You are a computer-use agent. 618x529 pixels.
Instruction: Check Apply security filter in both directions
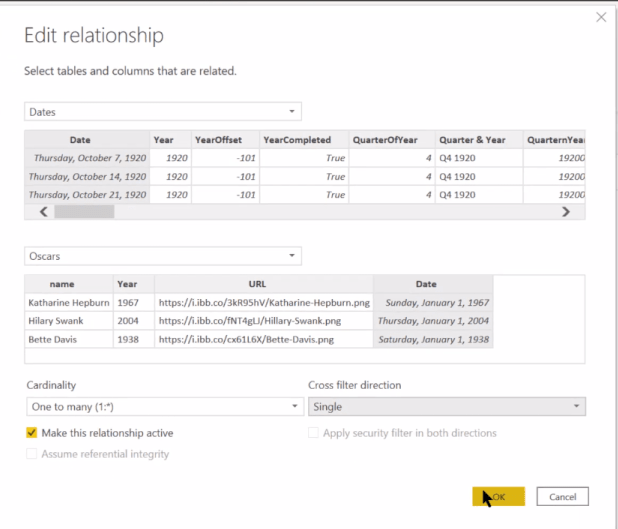tap(313, 432)
